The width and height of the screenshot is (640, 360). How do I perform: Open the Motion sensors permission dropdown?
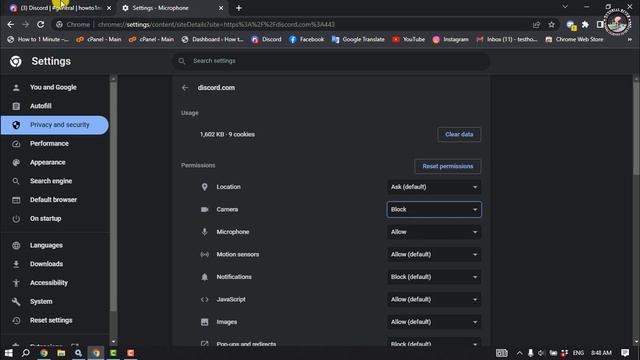[434, 254]
